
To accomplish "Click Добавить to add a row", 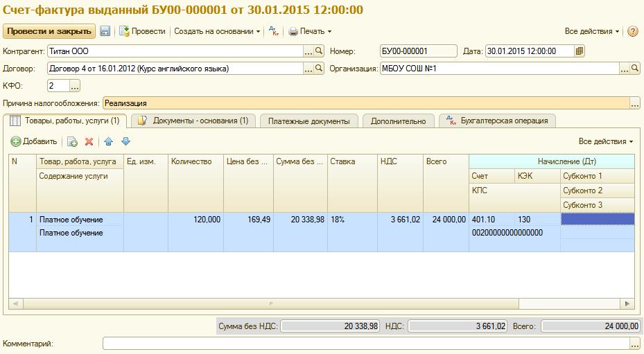I will [34, 141].
